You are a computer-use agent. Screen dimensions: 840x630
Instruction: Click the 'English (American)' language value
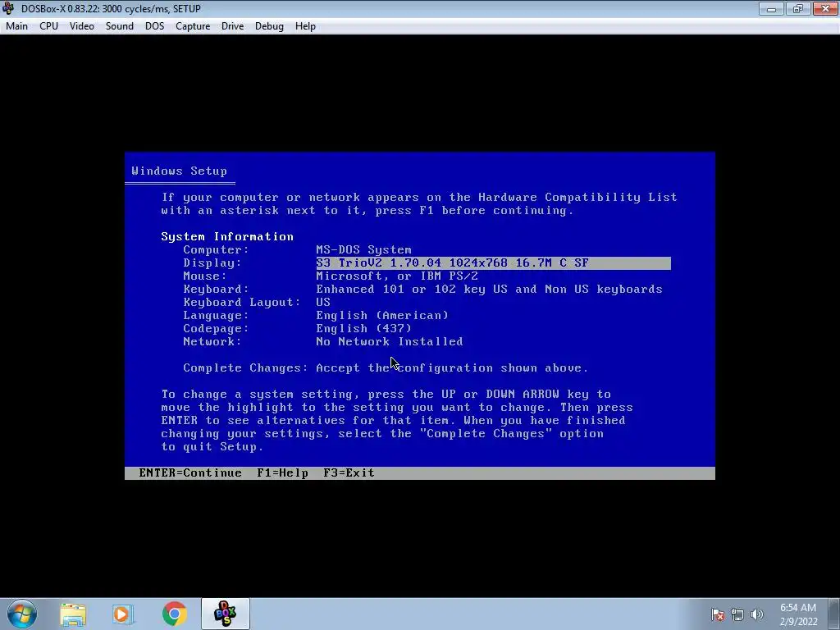pos(382,316)
